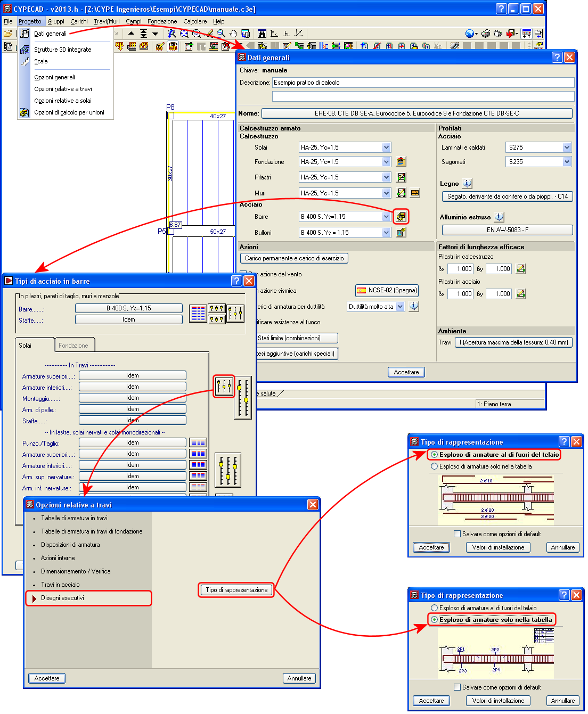Screen dimensions: 588x714
Task: Choose Opzioni relative a travi menu entry
Action: pyautogui.click(x=63, y=89)
